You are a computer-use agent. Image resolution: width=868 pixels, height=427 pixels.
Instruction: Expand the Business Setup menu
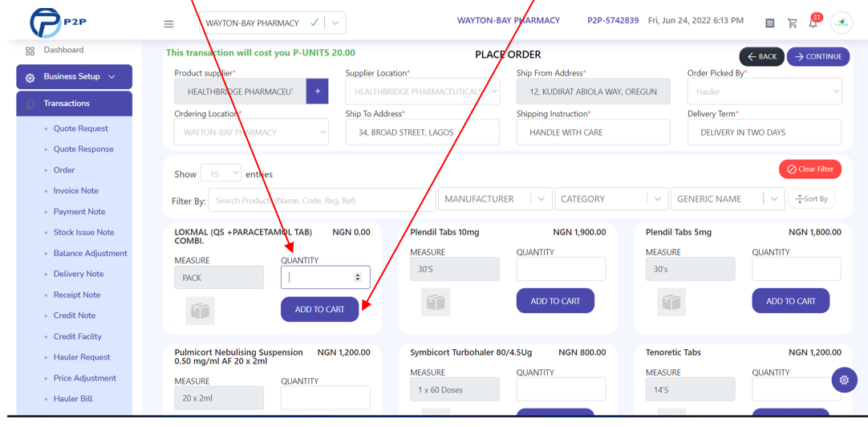pyautogui.click(x=74, y=76)
